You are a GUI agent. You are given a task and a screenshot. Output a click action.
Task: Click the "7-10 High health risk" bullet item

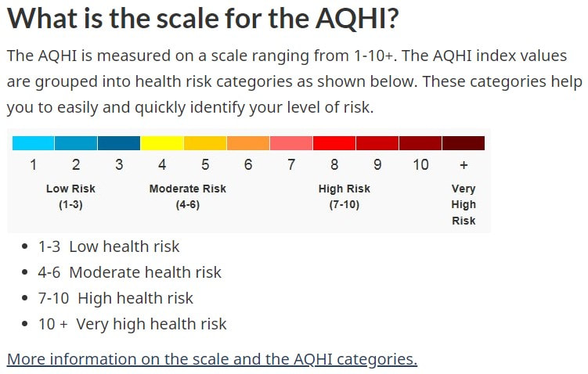(x=115, y=298)
